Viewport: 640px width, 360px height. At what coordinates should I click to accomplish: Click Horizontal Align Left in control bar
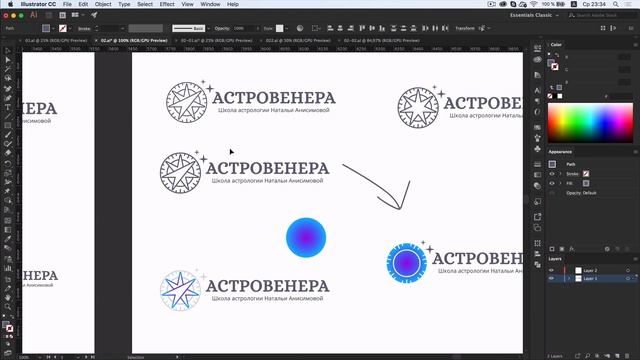330,28
